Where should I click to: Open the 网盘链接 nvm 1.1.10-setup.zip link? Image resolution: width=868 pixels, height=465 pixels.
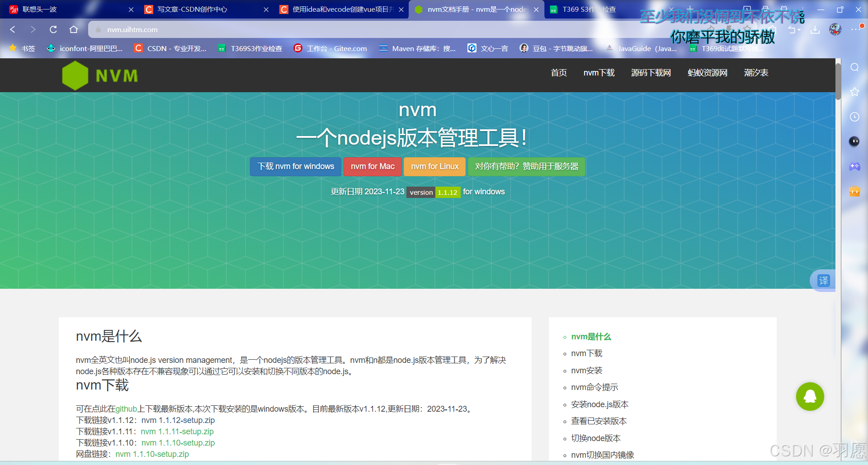152,454
